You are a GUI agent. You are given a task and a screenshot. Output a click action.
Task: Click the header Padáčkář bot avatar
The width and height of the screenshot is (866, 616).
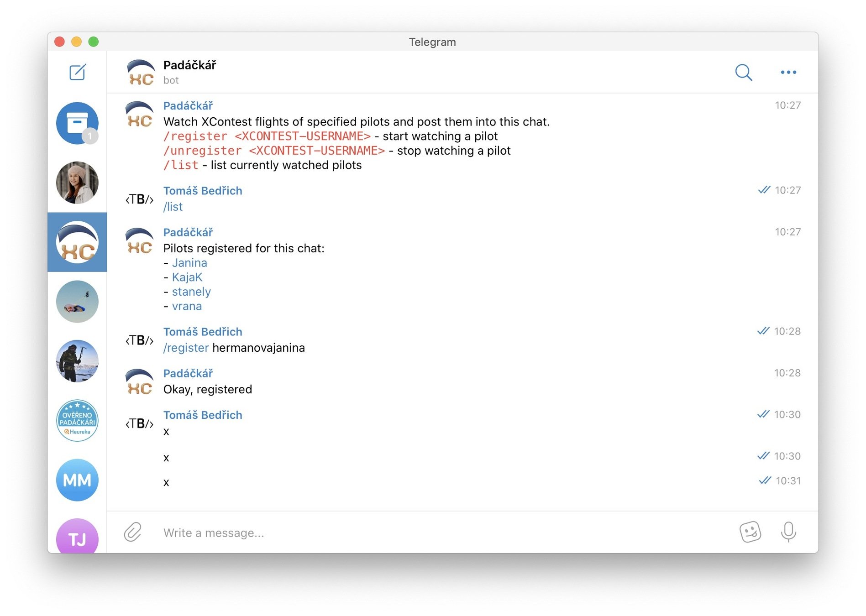[141, 72]
